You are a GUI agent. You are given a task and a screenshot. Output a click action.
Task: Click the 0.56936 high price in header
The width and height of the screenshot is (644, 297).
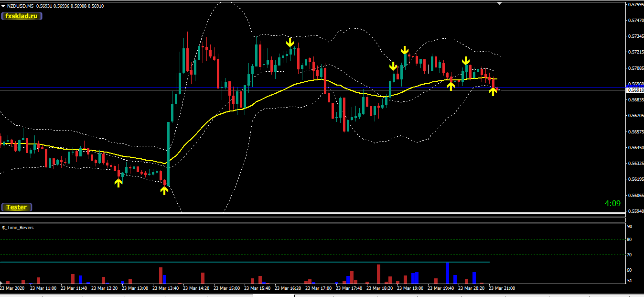tap(61, 6)
